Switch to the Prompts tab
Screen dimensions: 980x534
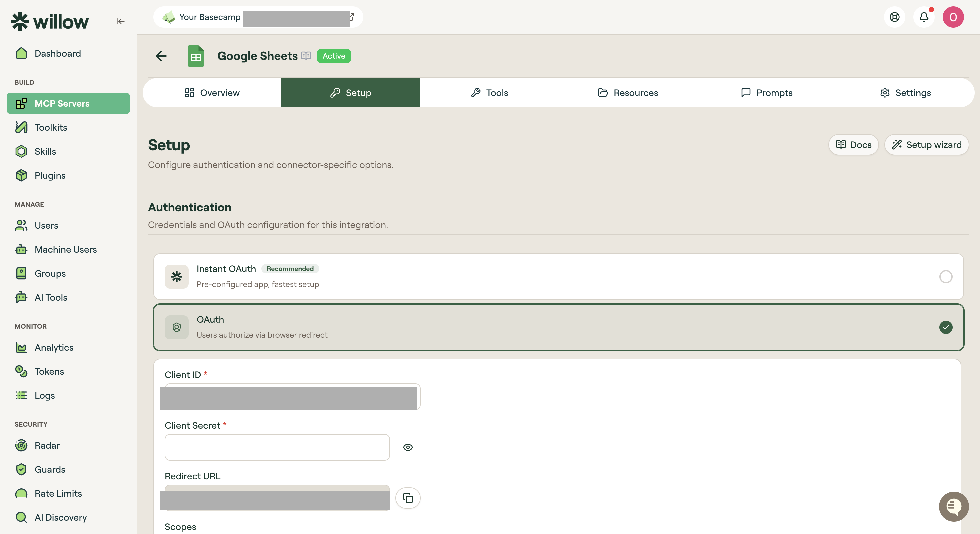pyautogui.click(x=767, y=93)
